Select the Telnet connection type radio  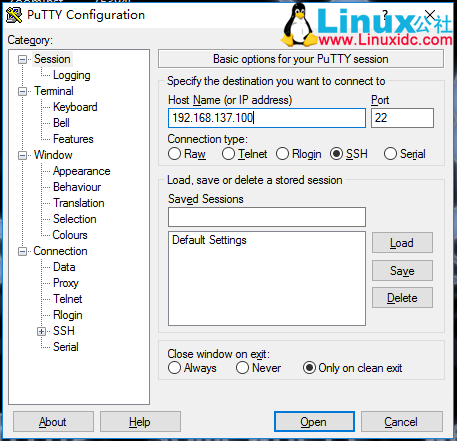228,154
